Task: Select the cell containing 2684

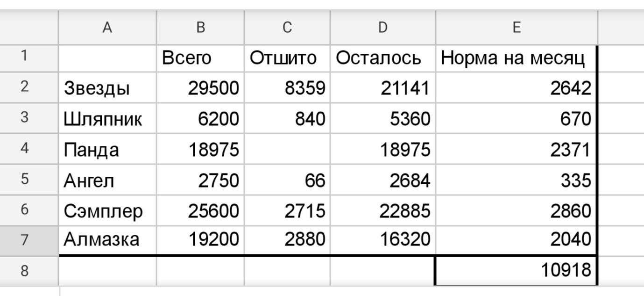Action: tap(382, 180)
